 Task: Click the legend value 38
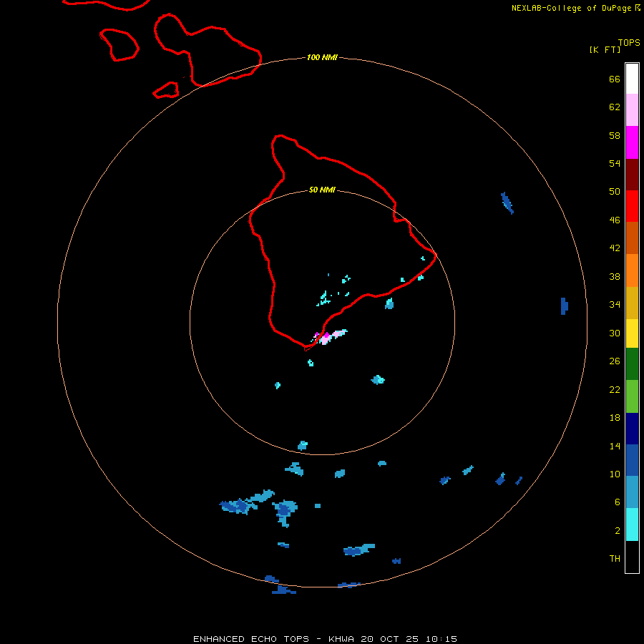pyautogui.click(x=615, y=276)
